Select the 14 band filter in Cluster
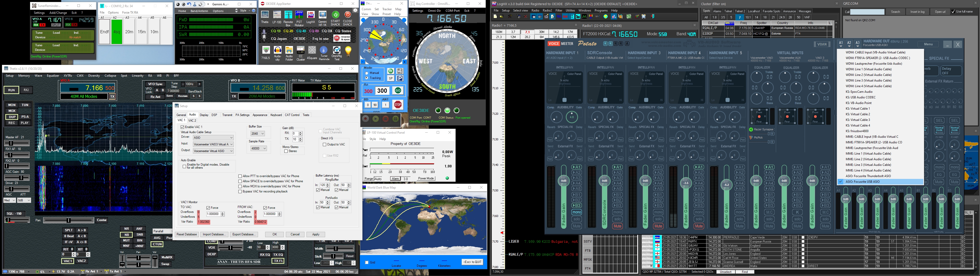980x276 pixels. tap(756, 17)
